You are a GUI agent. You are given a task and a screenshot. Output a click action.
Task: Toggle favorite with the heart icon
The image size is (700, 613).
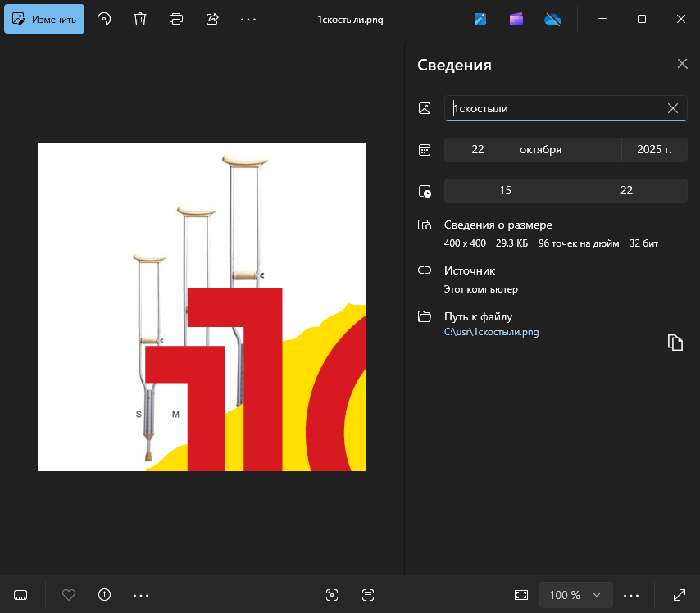coord(69,595)
